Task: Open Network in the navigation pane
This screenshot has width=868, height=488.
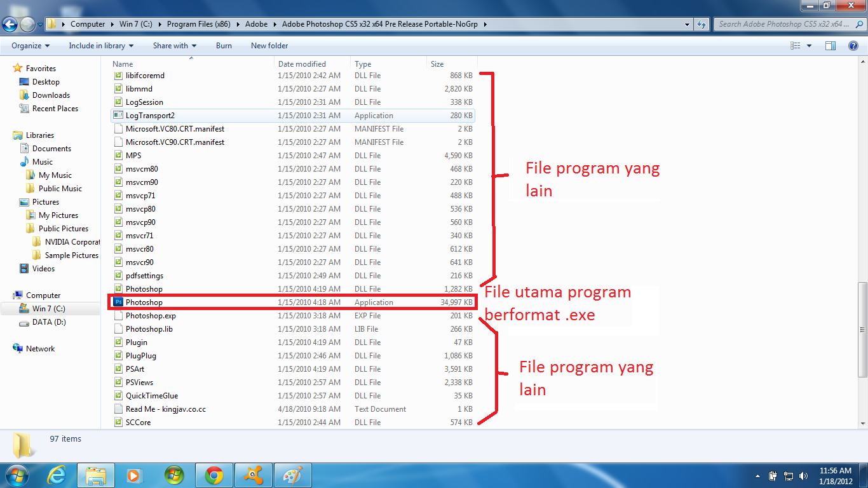Action: click(40, 349)
